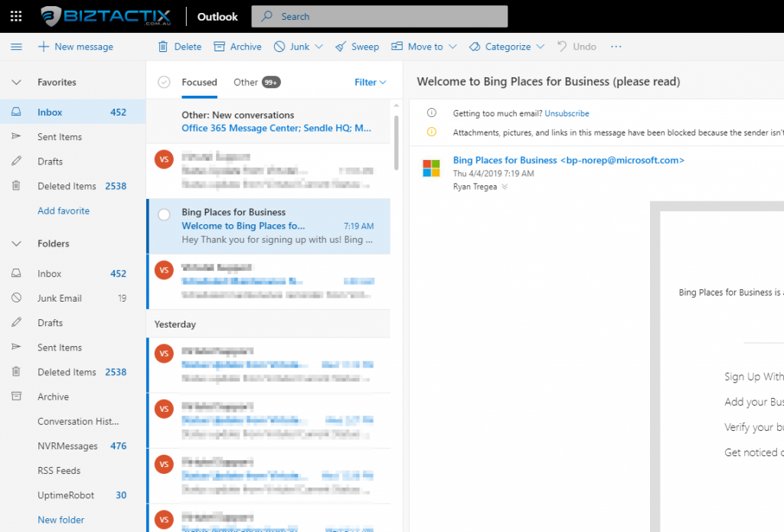Toggle the select-all messages circle checkbox
Screen dimensions: 784x532
(x=164, y=82)
